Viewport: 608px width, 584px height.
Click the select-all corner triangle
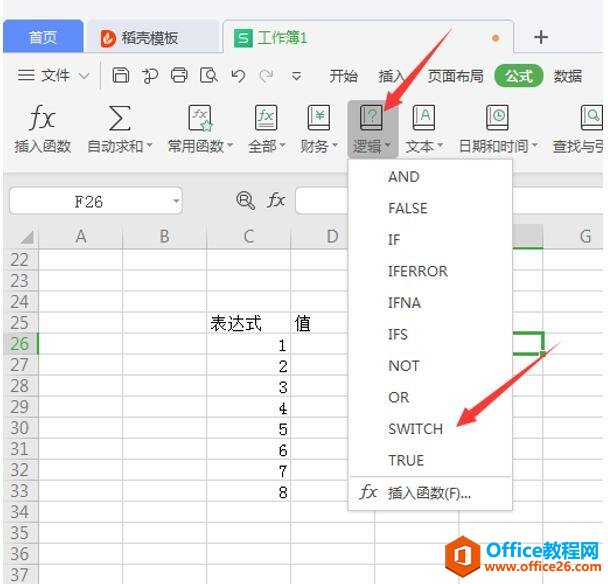(27, 237)
